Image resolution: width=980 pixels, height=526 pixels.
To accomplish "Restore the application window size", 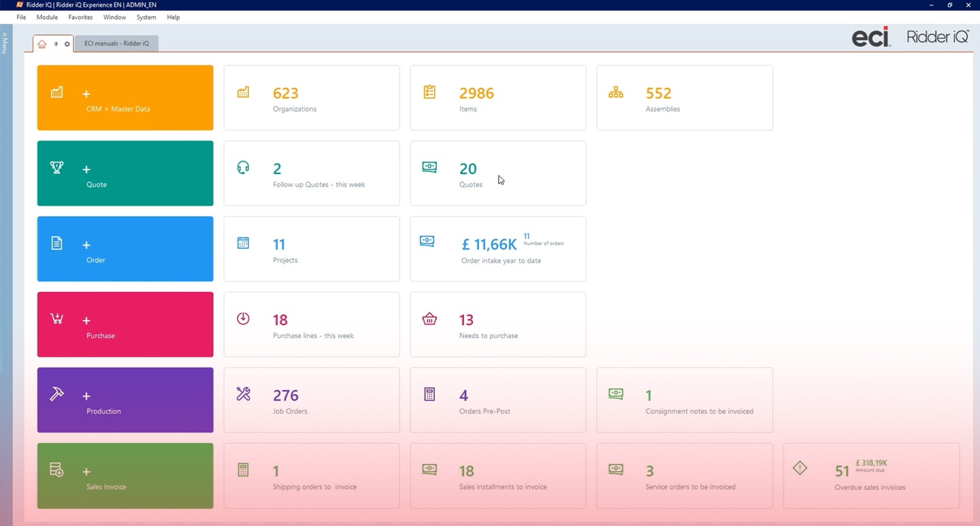I will [x=950, y=5].
